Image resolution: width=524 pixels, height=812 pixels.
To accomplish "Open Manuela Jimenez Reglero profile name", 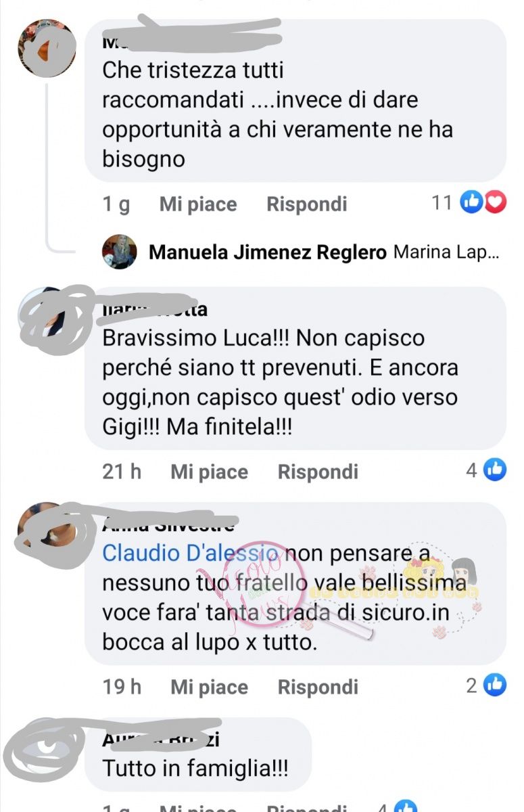I will tap(268, 253).
